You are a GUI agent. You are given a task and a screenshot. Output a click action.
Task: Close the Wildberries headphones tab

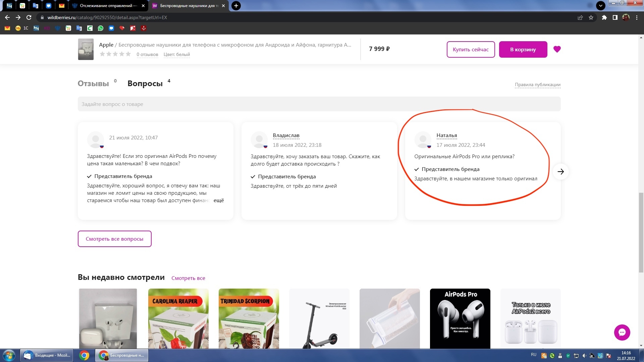[x=223, y=6]
